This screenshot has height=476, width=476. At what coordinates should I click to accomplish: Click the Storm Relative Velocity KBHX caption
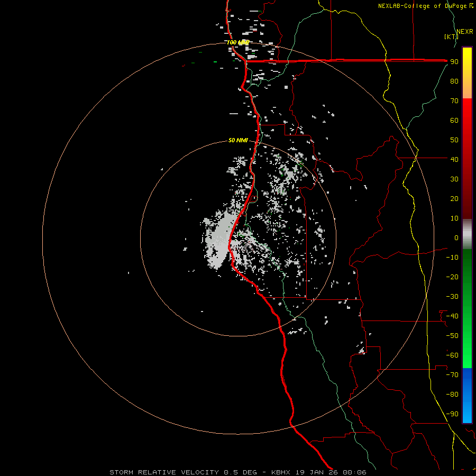tap(237, 472)
